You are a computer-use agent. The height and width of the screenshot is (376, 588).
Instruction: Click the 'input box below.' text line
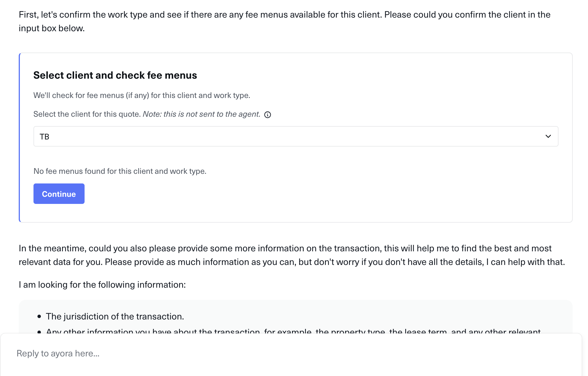(x=52, y=28)
